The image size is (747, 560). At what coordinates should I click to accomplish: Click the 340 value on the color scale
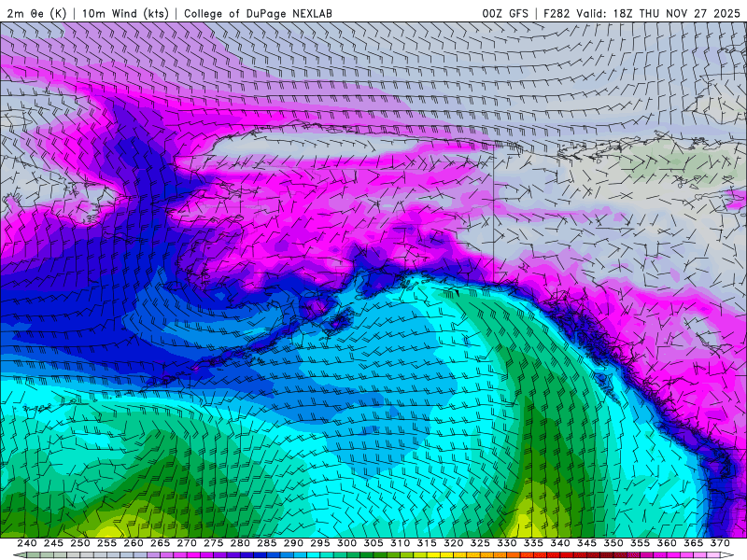(x=560, y=543)
